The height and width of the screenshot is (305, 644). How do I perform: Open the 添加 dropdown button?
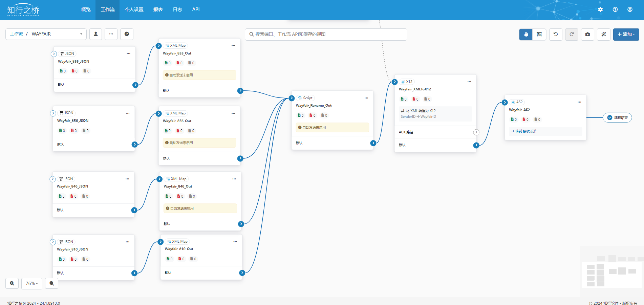[626, 34]
